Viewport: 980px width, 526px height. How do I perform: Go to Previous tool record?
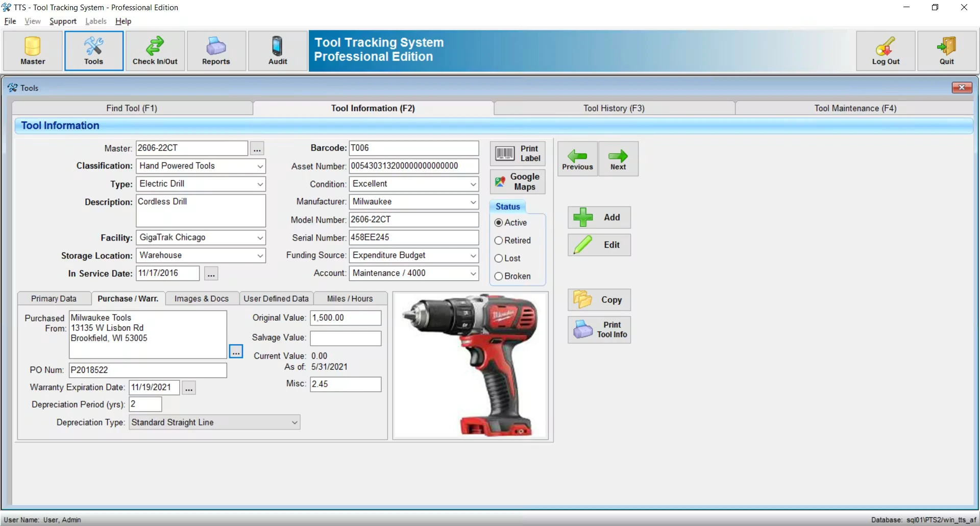(577, 159)
